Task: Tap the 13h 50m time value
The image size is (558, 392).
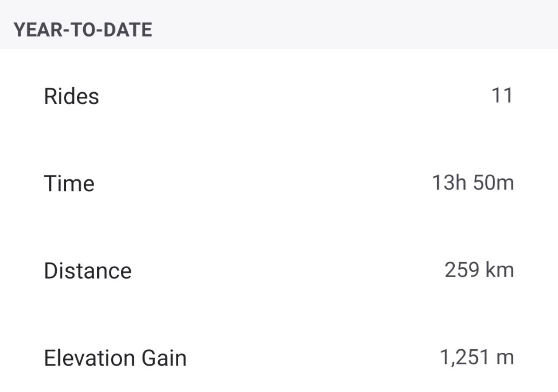Action: pos(473,182)
